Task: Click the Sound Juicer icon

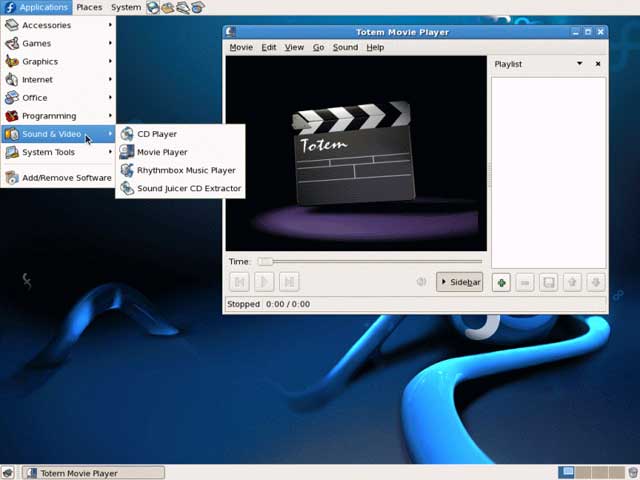Action: click(x=127, y=188)
